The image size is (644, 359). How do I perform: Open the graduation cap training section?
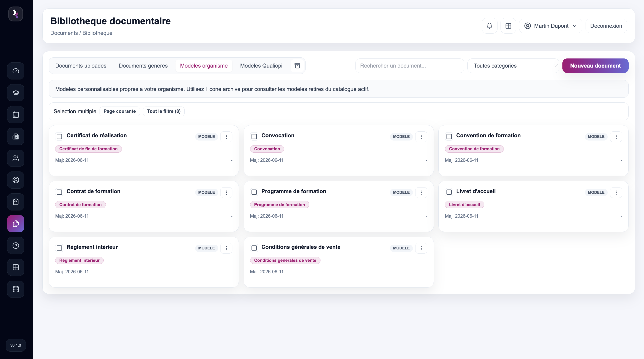pos(16,93)
